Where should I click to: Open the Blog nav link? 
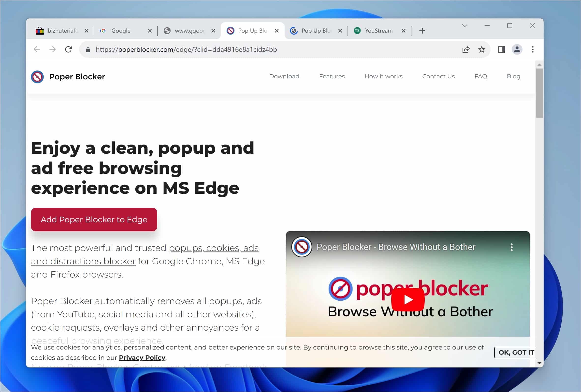tap(513, 76)
